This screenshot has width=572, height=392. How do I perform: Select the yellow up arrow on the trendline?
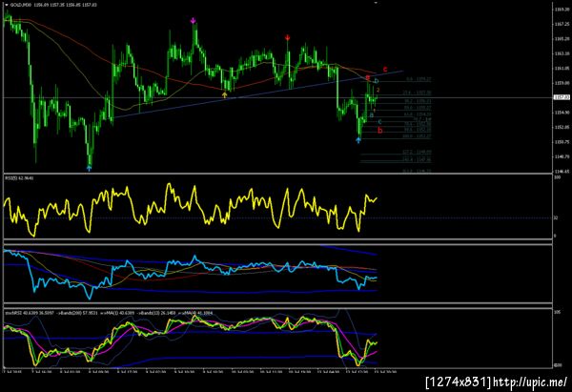225,94
